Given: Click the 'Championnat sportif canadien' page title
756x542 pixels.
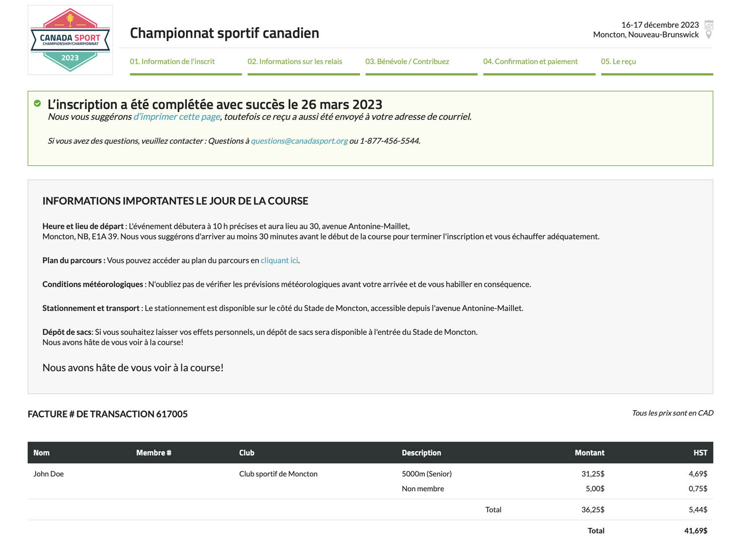Looking at the screenshot, I should coord(224,33).
